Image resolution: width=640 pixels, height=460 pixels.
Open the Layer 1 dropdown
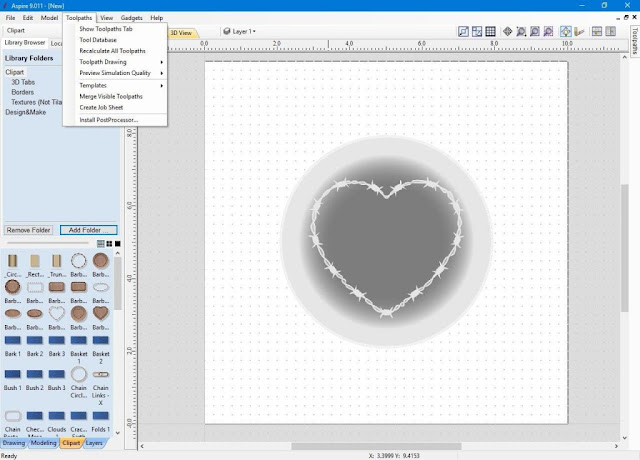[244, 31]
